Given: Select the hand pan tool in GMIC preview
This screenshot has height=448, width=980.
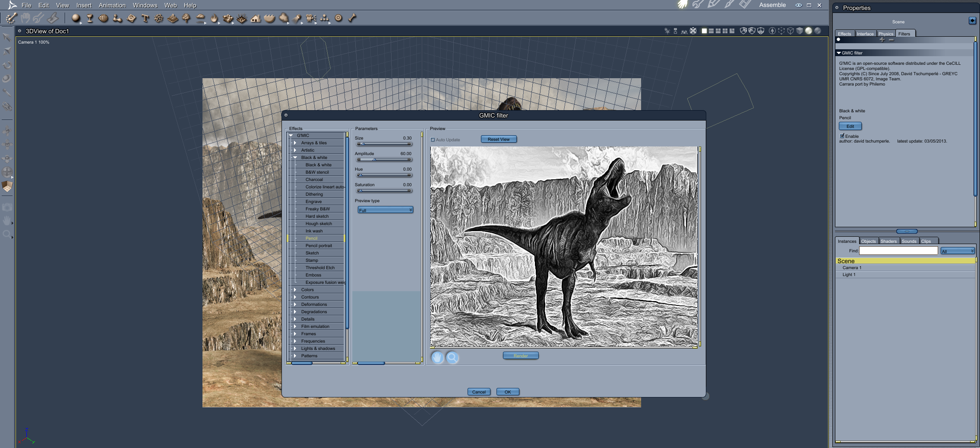Looking at the screenshot, I should pyautogui.click(x=437, y=358).
